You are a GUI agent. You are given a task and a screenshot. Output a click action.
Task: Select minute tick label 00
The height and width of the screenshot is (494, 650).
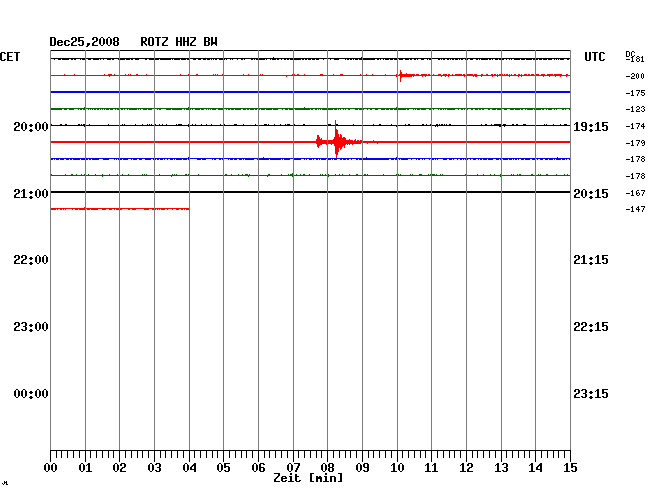coord(51,468)
